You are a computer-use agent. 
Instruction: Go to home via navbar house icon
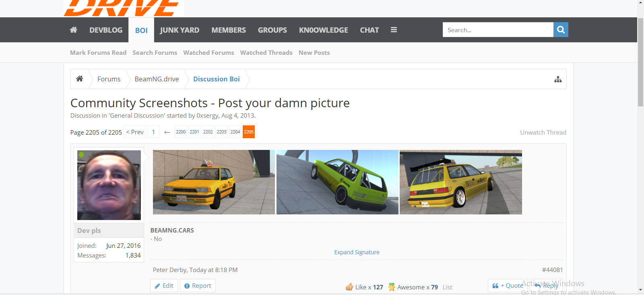coord(73,30)
